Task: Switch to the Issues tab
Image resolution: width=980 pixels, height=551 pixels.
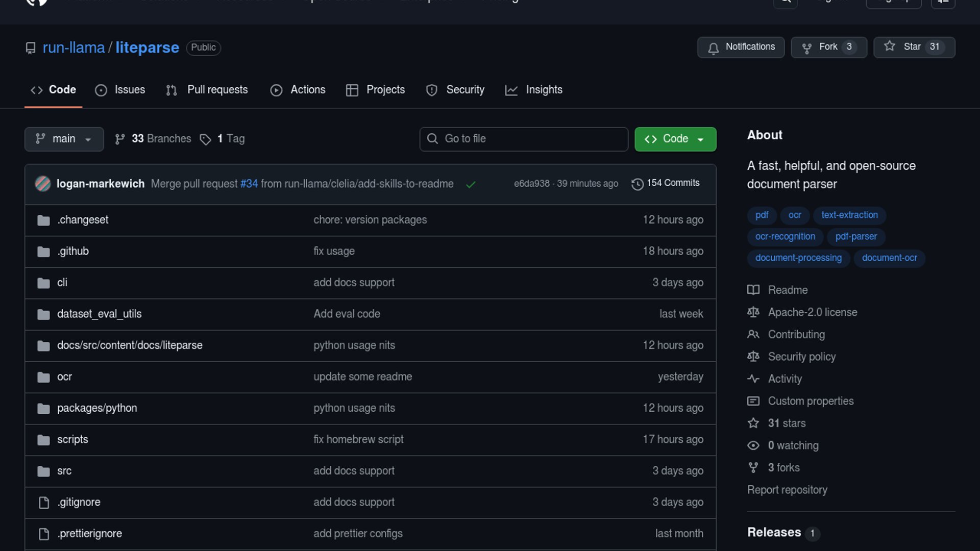Action: tap(120, 90)
